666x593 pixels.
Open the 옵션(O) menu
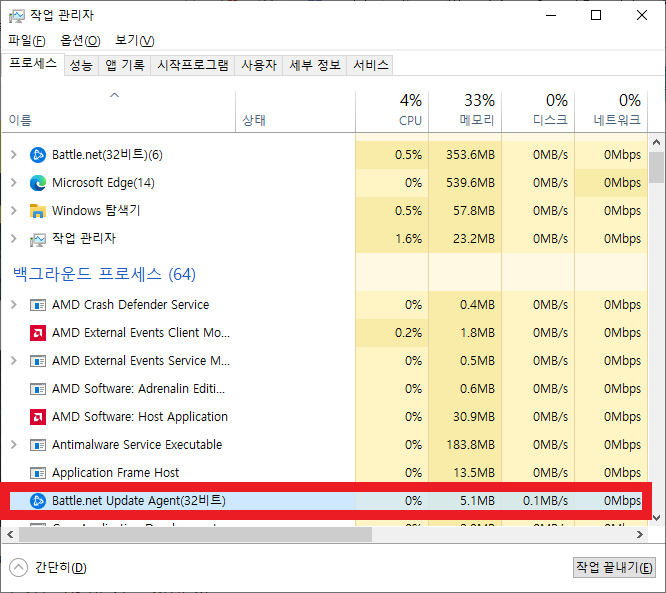click(x=80, y=40)
